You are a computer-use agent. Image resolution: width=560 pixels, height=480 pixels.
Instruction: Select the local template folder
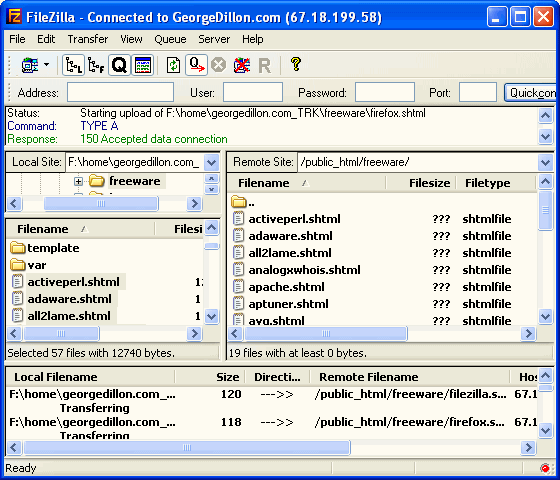click(53, 248)
